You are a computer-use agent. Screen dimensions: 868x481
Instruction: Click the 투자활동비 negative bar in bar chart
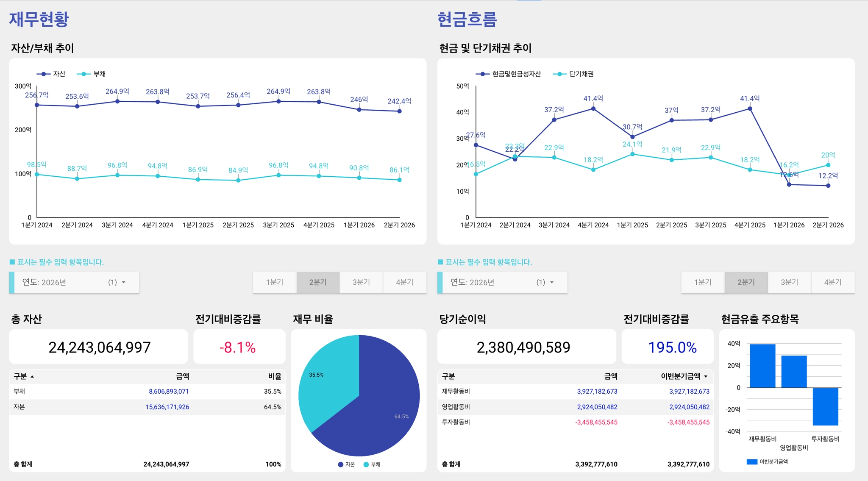pyautogui.click(x=825, y=406)
